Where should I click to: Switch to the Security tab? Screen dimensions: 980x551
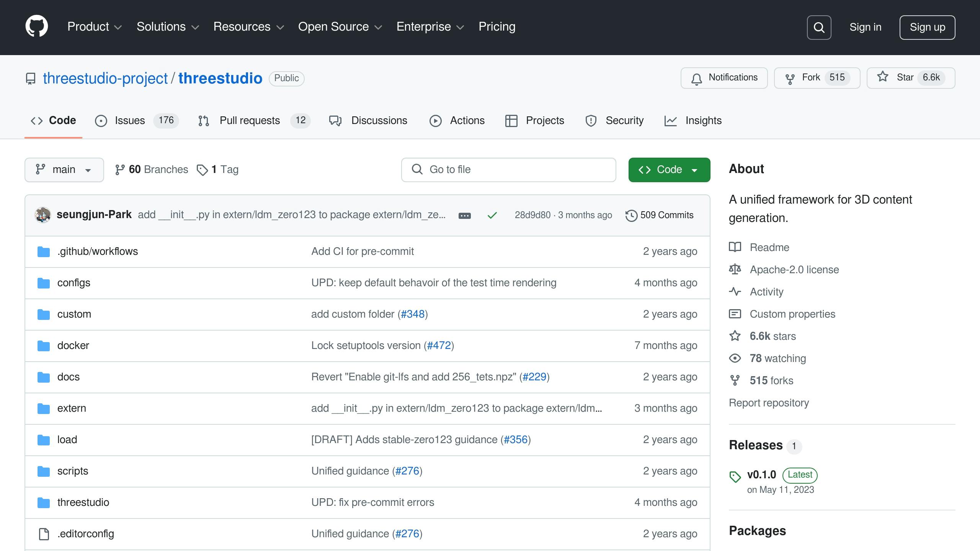614,121
